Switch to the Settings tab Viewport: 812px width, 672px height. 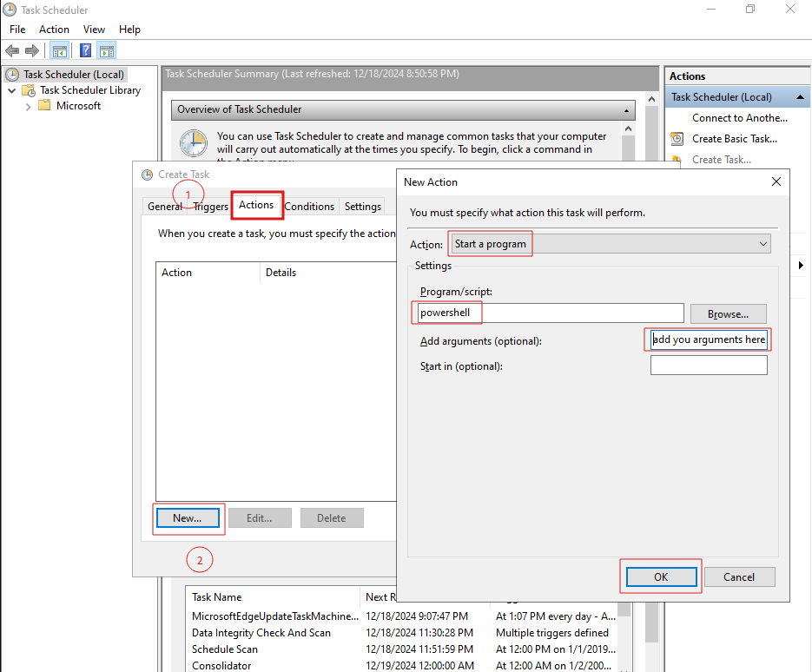pyautogui.click(x=362, y=207)
